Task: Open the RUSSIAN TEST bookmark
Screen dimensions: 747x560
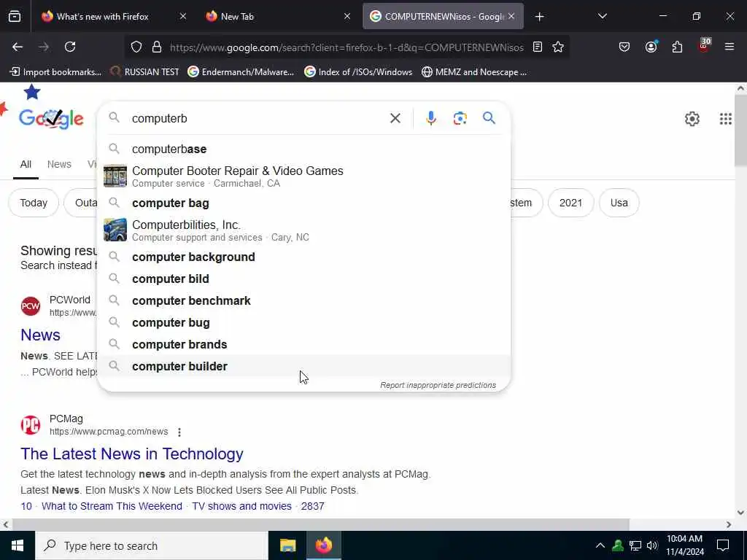Action: (144, 72)
